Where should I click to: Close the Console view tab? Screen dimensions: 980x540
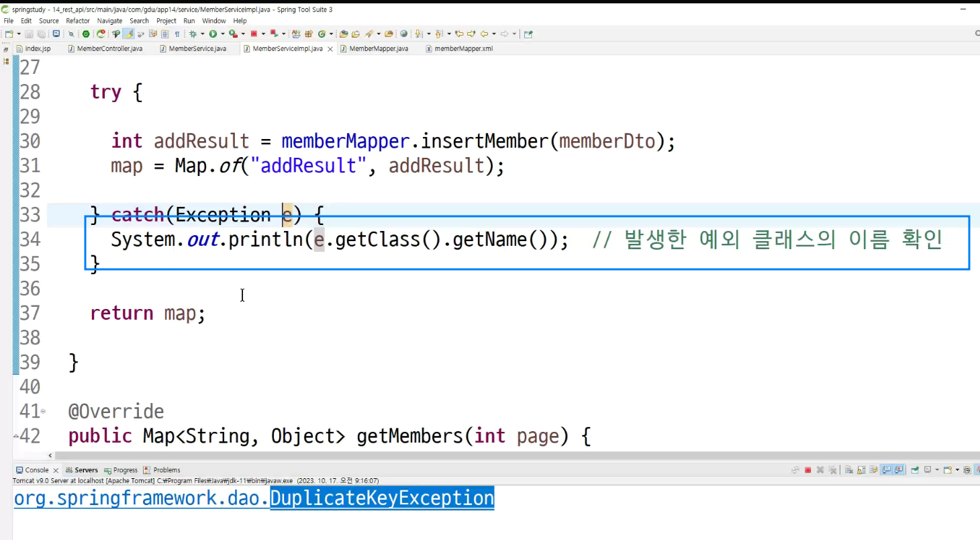pyautogui.click(x=54, y=470)
